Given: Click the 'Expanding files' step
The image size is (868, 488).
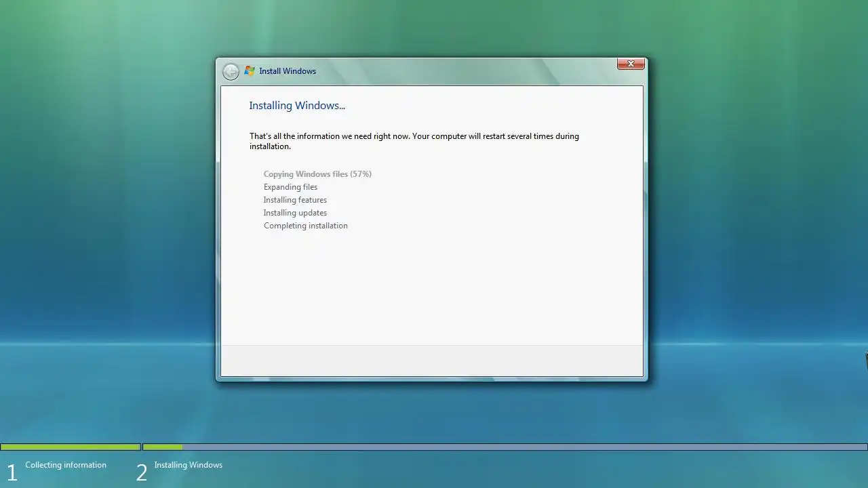Looking at the screenshot, I should click(x=290, y=187).
